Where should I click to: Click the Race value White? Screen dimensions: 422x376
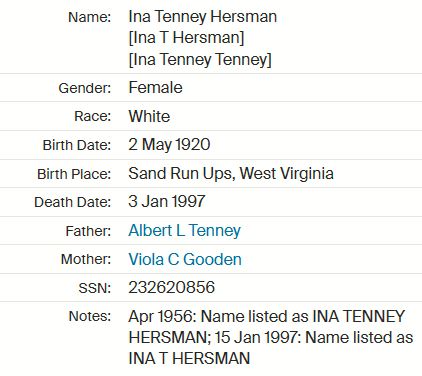149,116
